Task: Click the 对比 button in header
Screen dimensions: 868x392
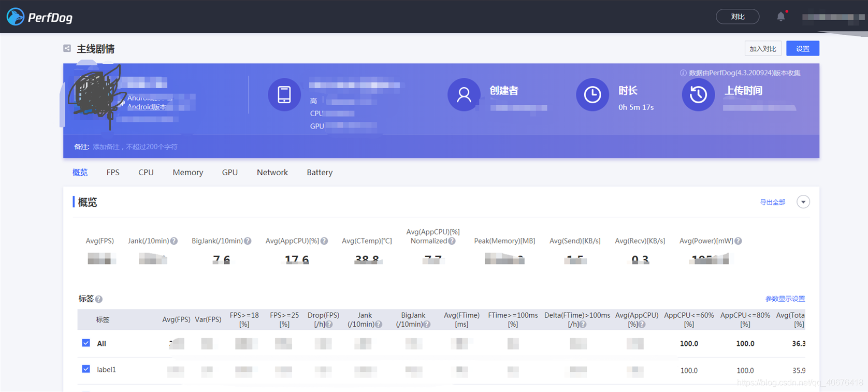Action: point(737,17)
